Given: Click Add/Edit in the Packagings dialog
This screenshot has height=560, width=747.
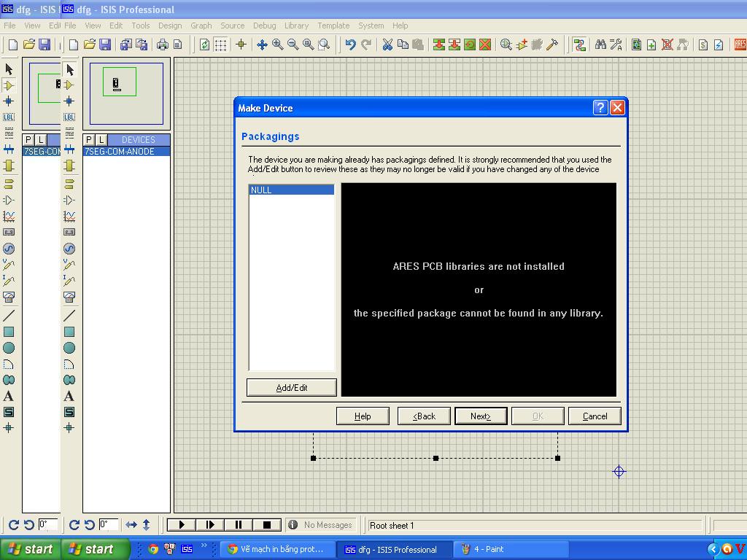Looking at the screenshot, I should coord(292,388).
